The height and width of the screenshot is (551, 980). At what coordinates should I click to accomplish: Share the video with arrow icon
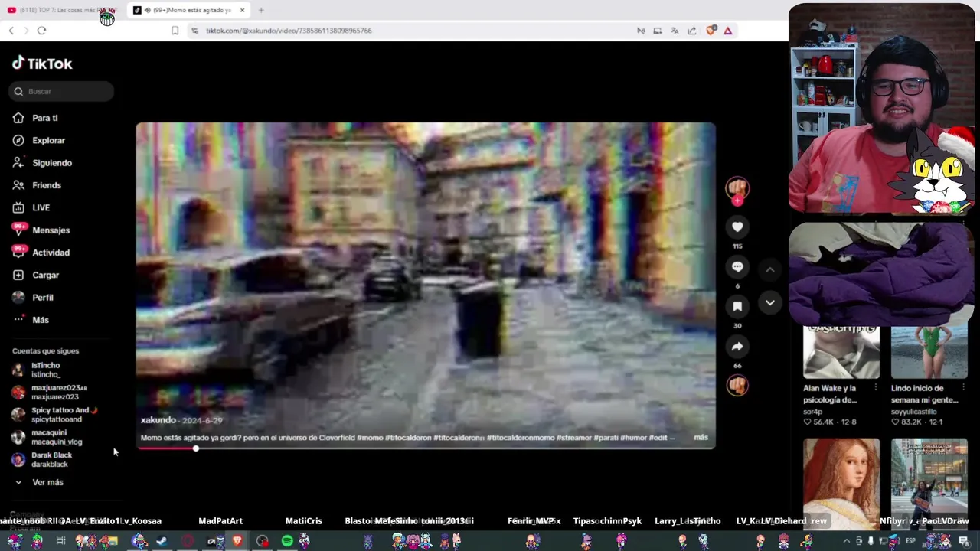(x=737, y=346)
